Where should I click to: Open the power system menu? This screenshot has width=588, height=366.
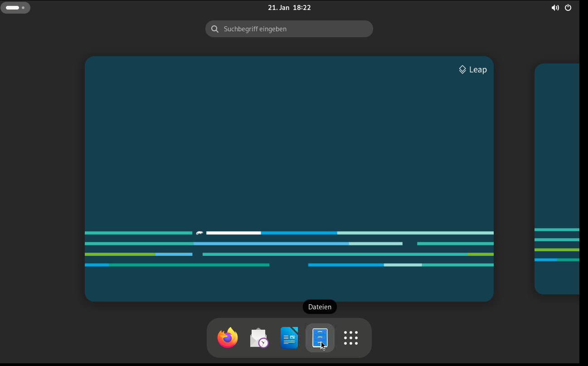pyautogui.click(x=568, y=8)
